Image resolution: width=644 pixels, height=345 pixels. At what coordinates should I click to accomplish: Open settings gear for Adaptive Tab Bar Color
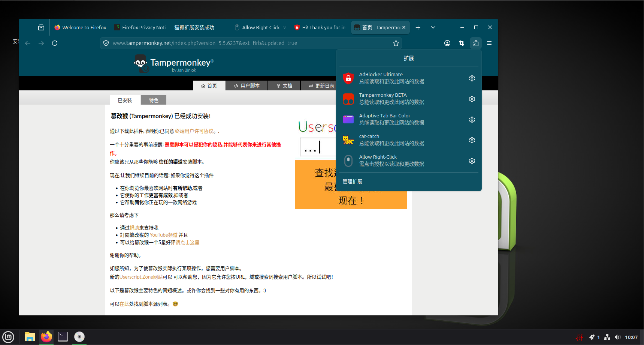click(472, 120)
